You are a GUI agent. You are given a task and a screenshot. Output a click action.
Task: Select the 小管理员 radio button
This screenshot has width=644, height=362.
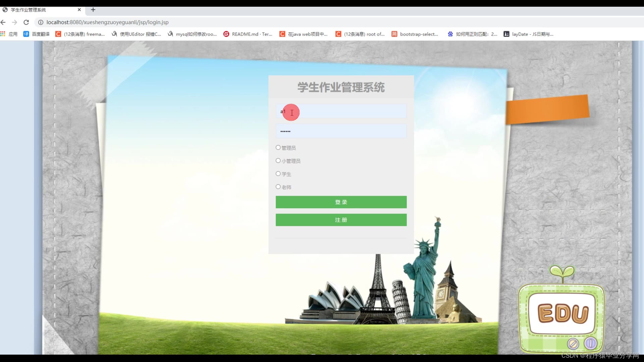(x=278, y=161)
